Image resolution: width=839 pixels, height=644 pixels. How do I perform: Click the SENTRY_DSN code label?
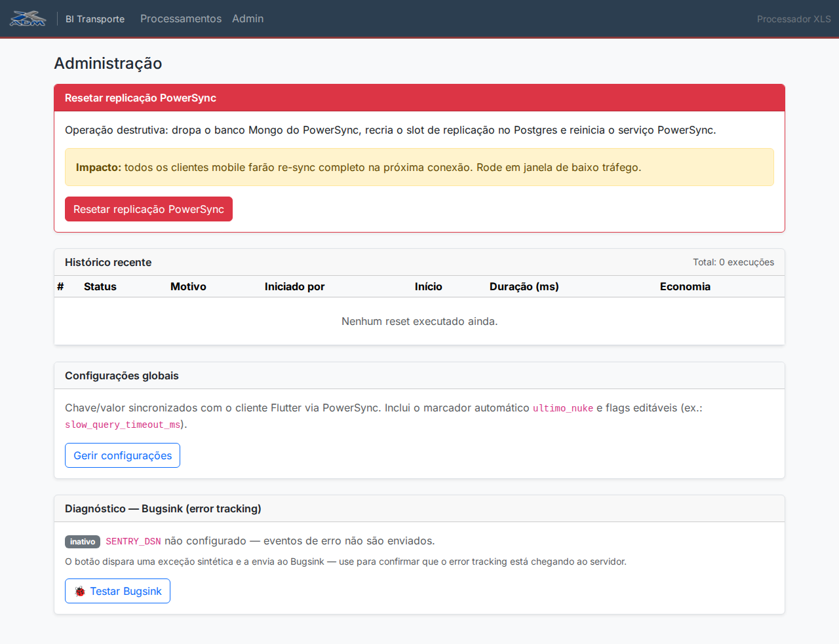[x=133, y=541]
